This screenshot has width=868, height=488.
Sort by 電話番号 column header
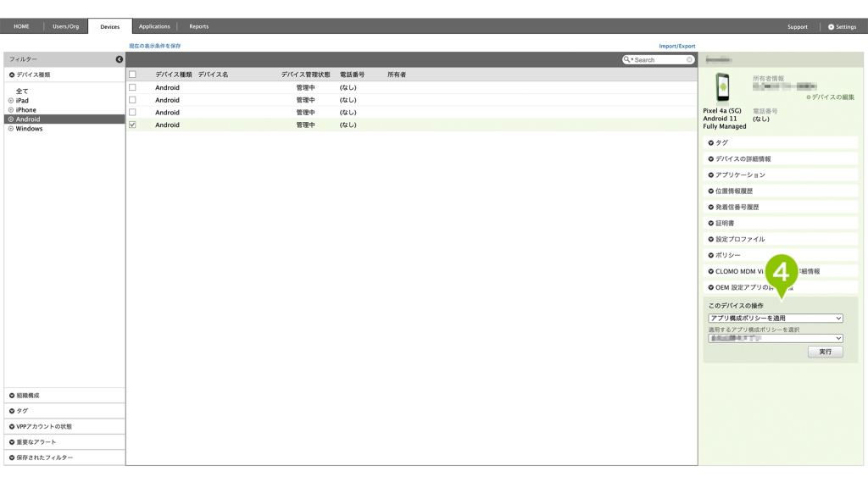352,75
